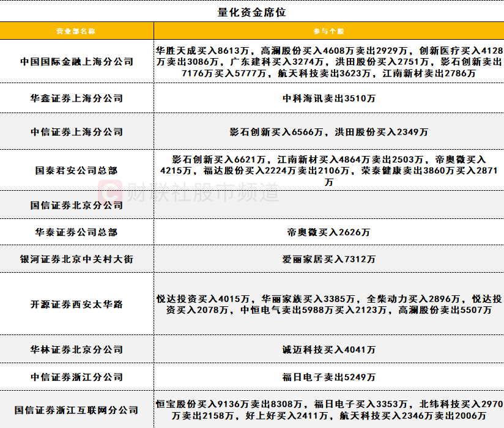Select the 中信证券上海分公司 cell
The image size is (504, 428).
(x=76, y=131)
